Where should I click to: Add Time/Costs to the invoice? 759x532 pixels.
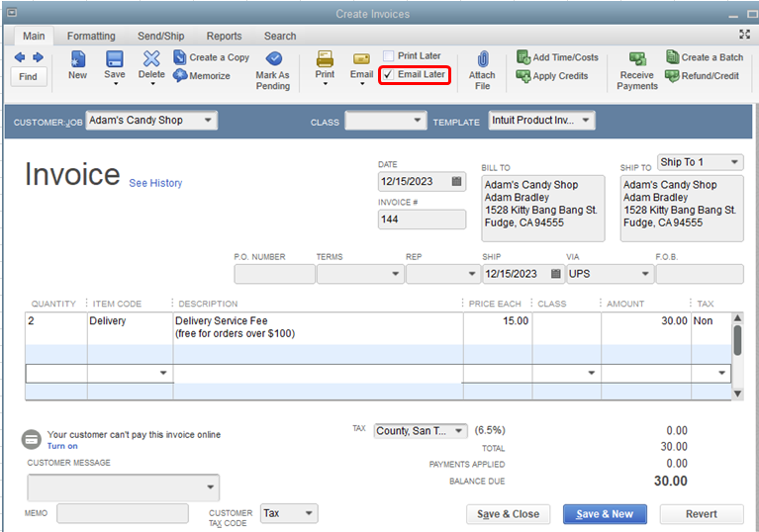point(557,57)
